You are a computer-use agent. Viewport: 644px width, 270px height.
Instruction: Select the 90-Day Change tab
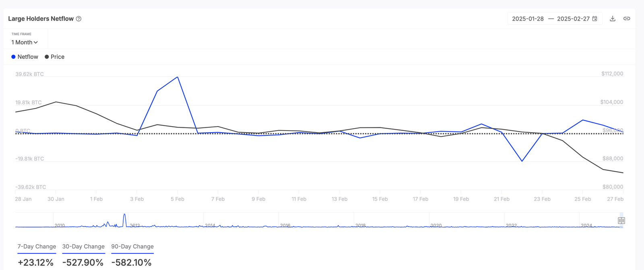132,247
